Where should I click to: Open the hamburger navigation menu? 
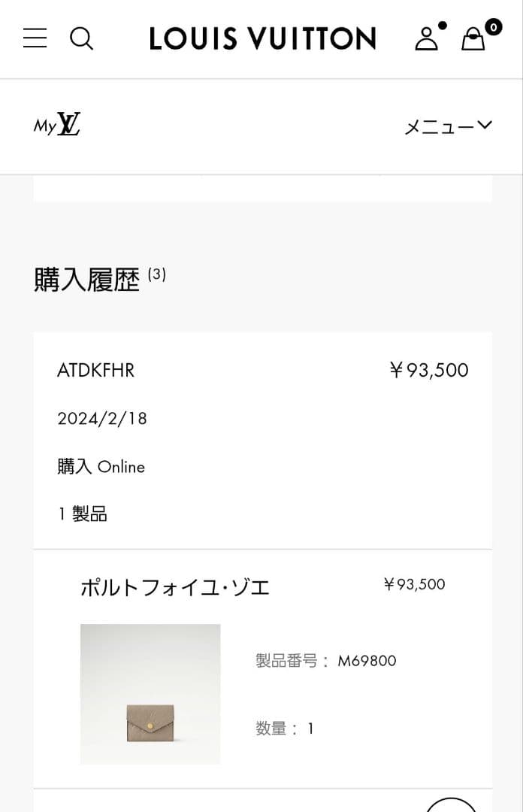[35, 38]
